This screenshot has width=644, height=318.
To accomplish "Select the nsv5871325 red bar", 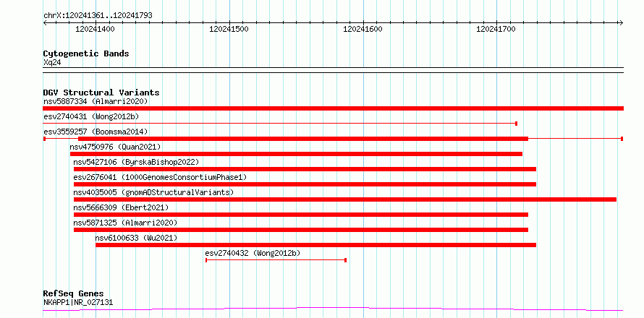I will click(x=301, y=230).
